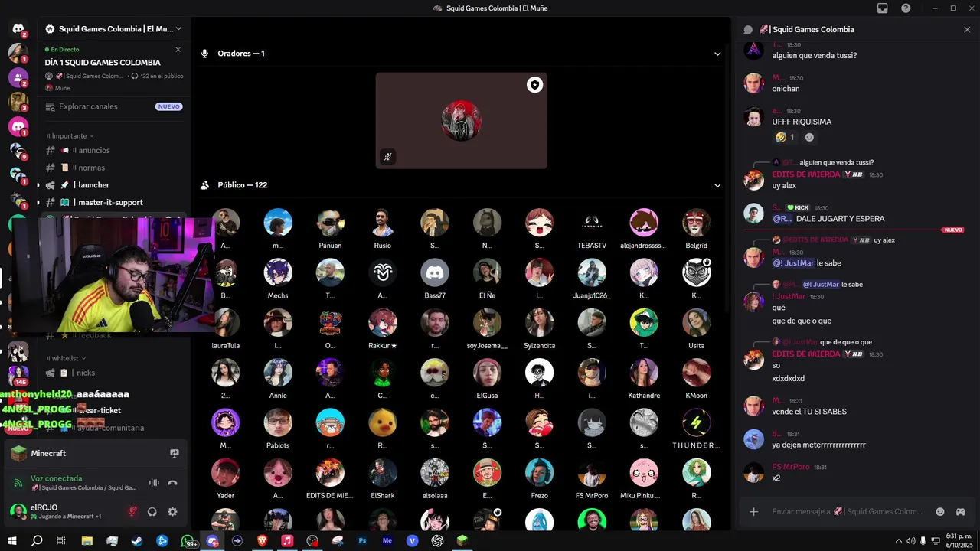The height and width of the screenshot is (551, 980).
Task: Add a reaction to UFFF RIQUISIMA message
Action: pyautogui.click(x=809, y=138)
